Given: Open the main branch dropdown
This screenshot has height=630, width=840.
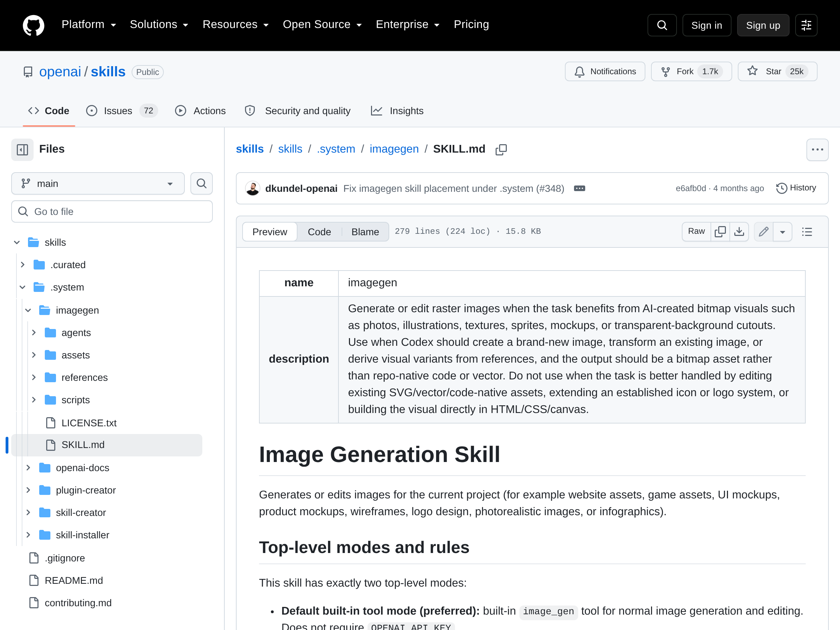Looking at the screenshot, I should coord(98,183).
